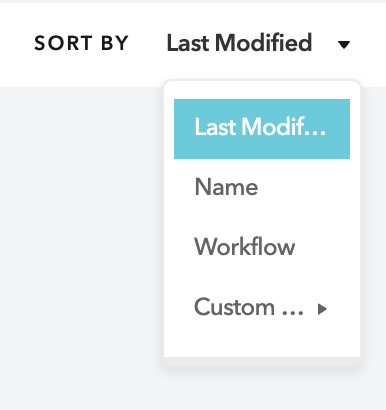Viewport: 386px width, 410px height.
Task: Select the highlighted Last Modif… option
Action: (x=262, y=129)
